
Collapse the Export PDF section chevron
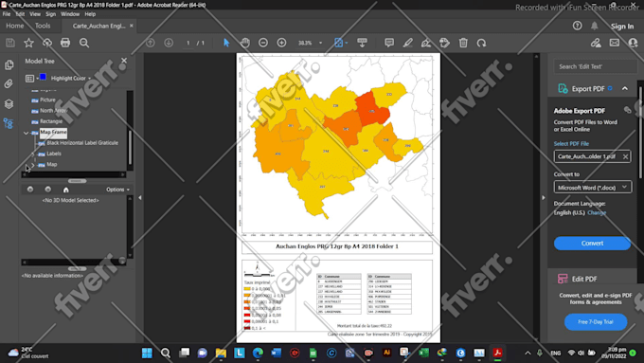(625, 88)
